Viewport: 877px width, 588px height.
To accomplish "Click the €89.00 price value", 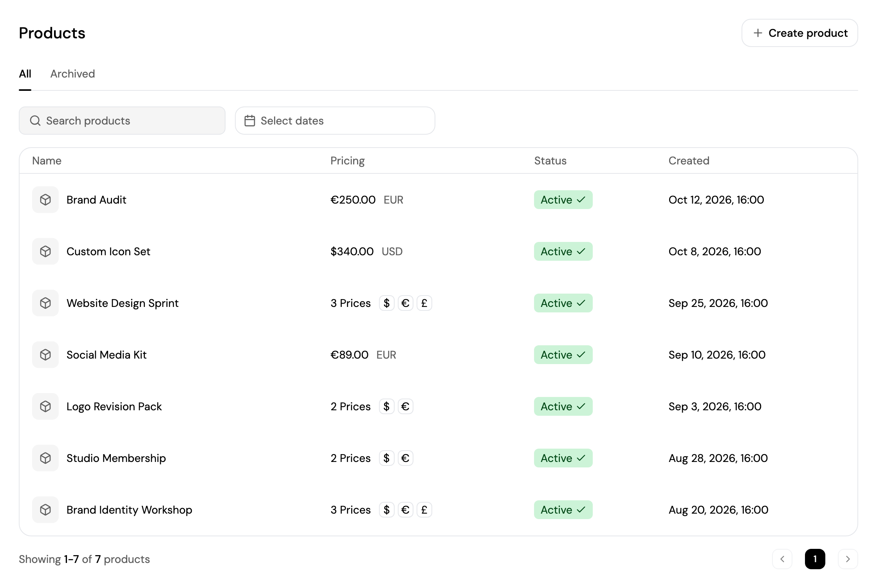I will [349, 355].
